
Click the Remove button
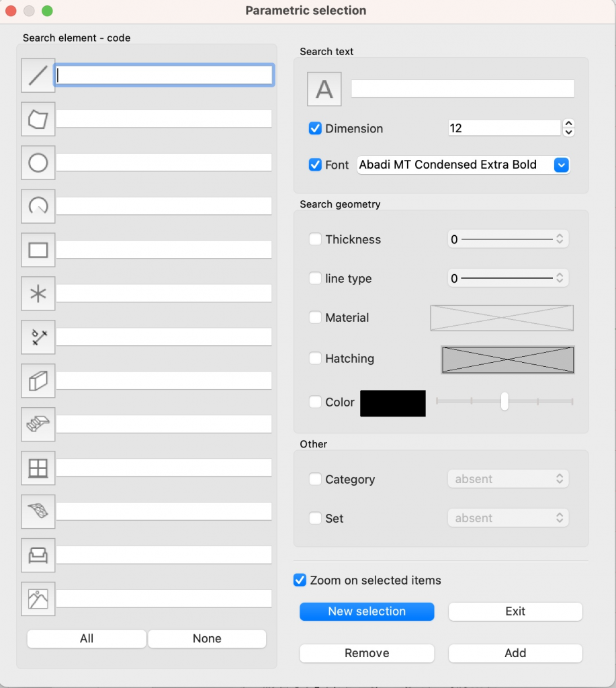point(367,653)
